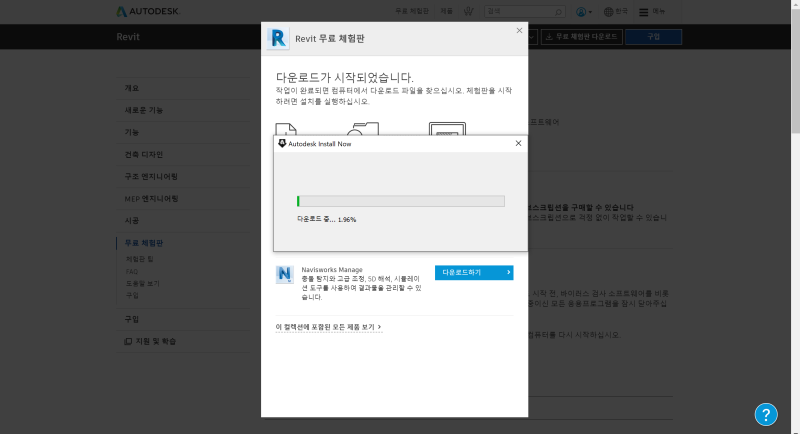Close the Revit 무료 체험판 dialog
The height and width of the screenshot is (434, 800).
pyautogui.click(x=519, y=31)
